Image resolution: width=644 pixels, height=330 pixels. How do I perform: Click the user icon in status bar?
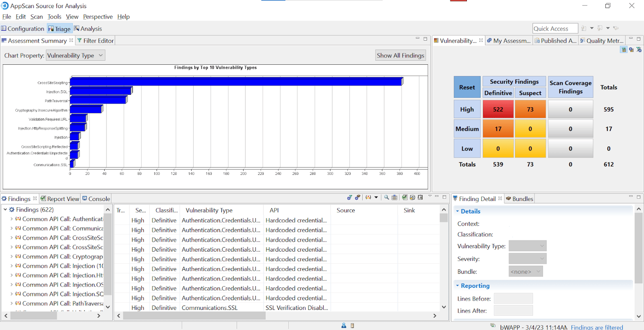[344, 326]
